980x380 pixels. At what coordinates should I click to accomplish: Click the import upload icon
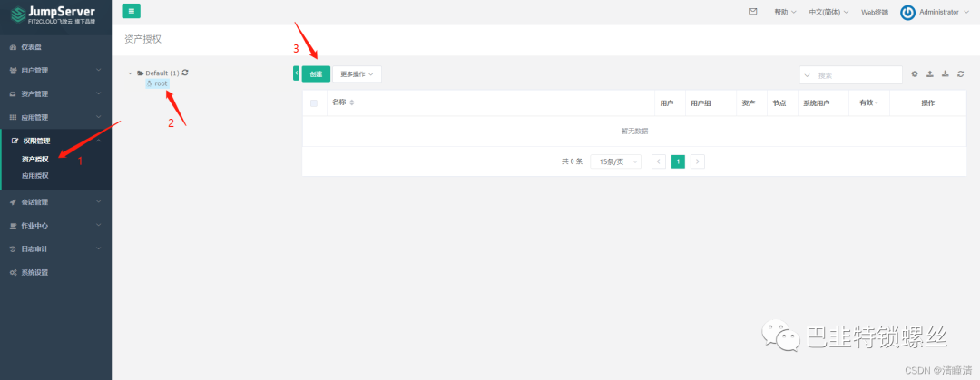pos(929,74)
